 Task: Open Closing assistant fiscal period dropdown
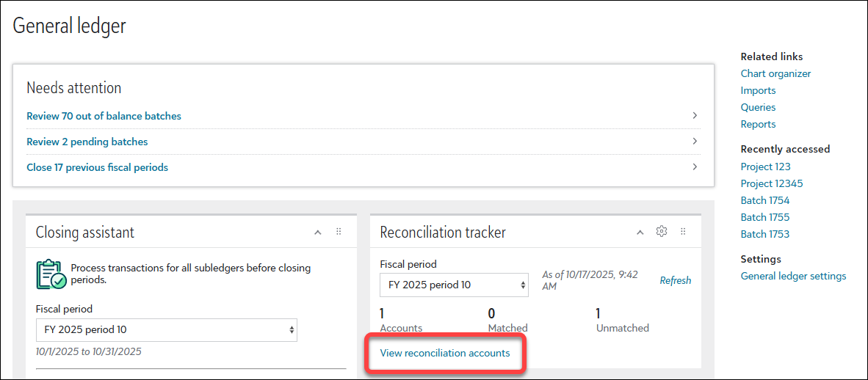(x=167, y=329)
